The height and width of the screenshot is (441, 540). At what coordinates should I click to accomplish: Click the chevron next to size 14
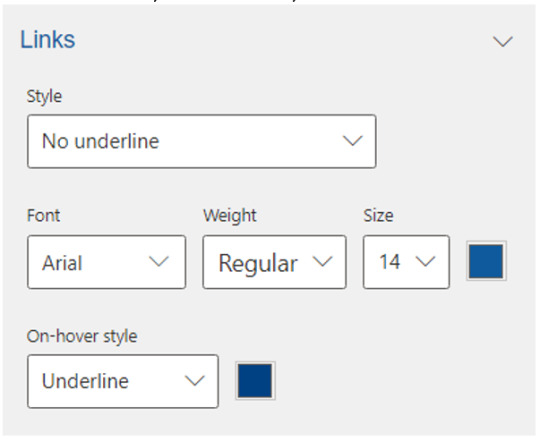pyautogui.click(x=425, y=261)
